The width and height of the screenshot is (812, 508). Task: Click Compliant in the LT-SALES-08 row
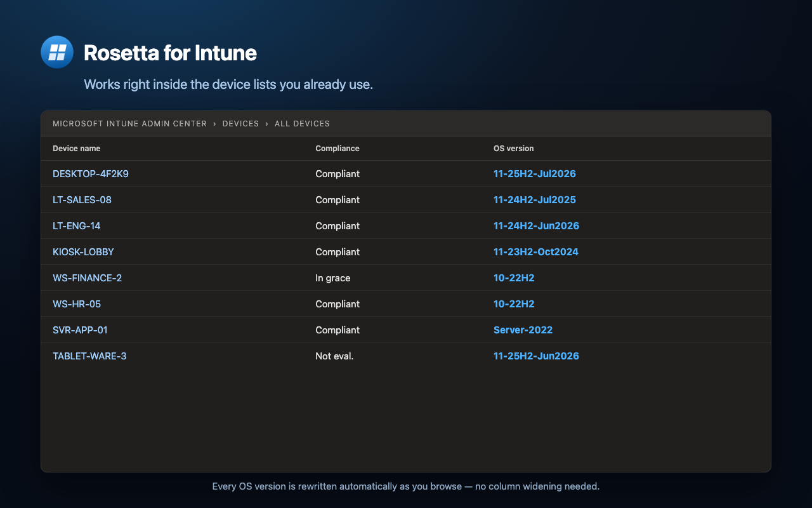(337, 200)
